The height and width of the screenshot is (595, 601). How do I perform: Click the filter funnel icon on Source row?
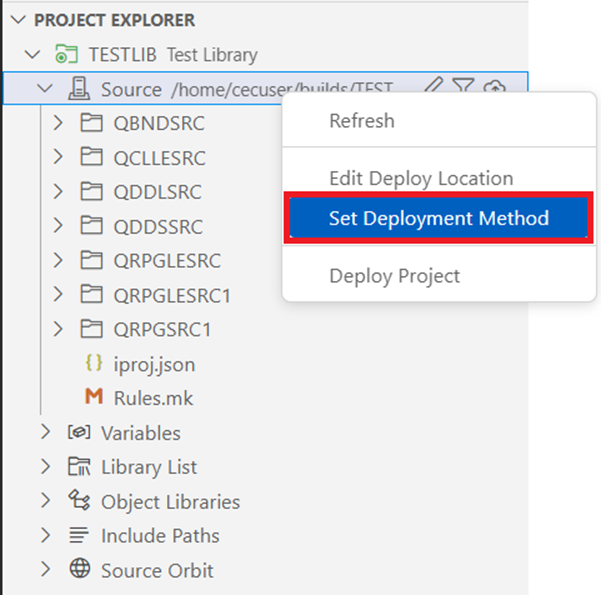462,89
